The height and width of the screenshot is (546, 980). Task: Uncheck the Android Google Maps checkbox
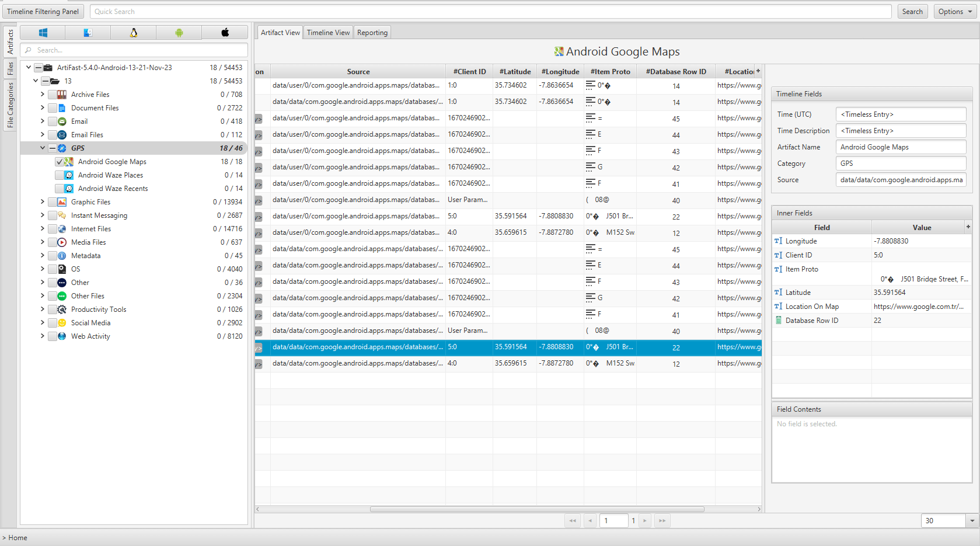pyautogui.click(x=59, y=162)
